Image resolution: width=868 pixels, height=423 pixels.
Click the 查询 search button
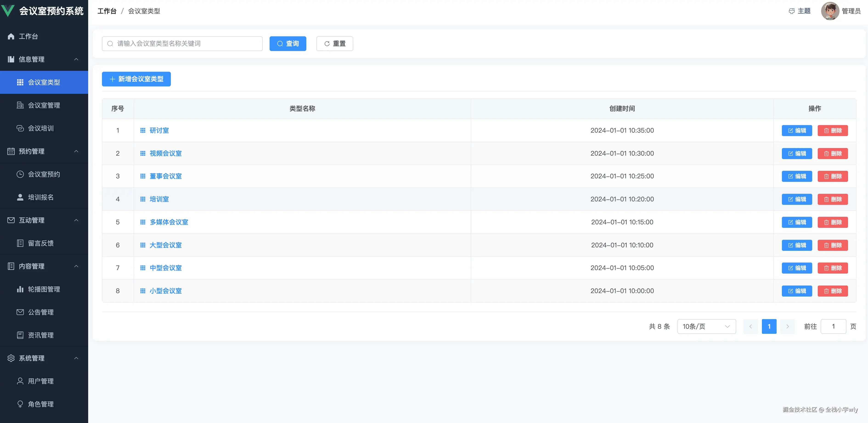pyautogui.click(x=288, y=43)
